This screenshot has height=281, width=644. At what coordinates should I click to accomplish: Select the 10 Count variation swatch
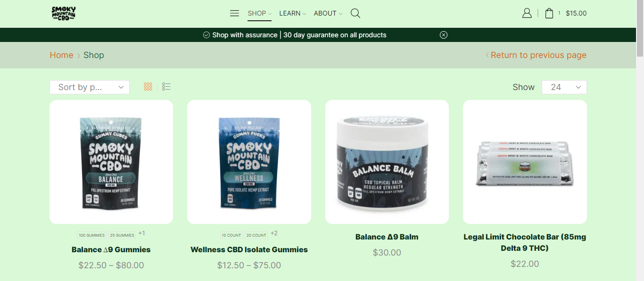tap(231, 235)
